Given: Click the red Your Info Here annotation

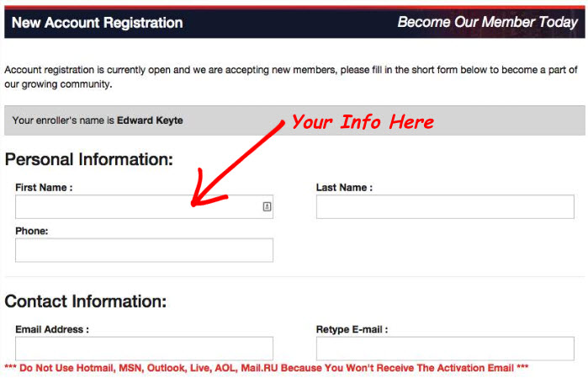Looking at the screenshot, I should (x=363, y=122).
